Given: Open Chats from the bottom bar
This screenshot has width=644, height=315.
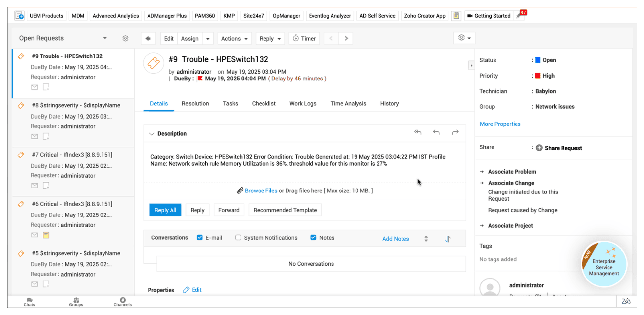Looking at the screenshot, I should pyautogui.click(x=29, y=302).
